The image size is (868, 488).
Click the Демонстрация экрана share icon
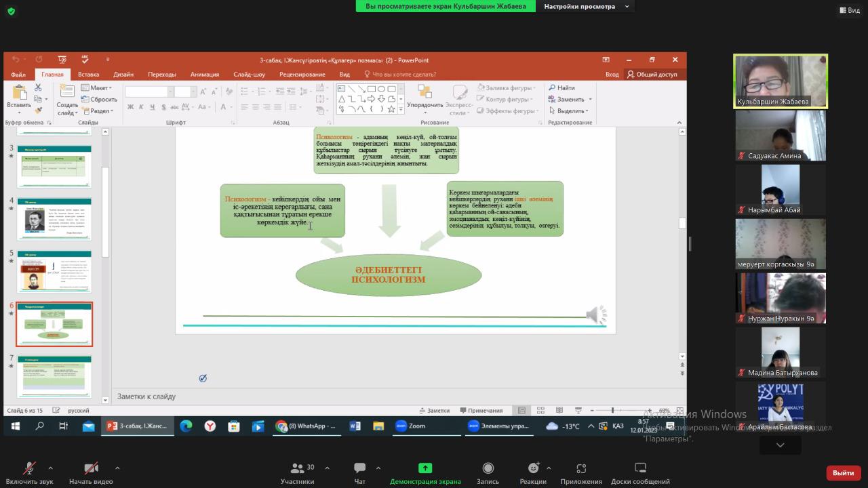pos(425,468)
